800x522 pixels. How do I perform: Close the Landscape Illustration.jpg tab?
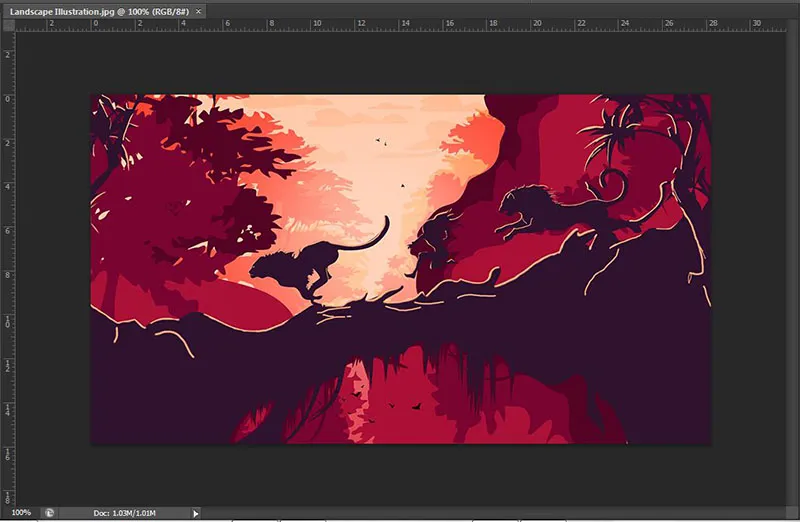click(x=200, y=9)
